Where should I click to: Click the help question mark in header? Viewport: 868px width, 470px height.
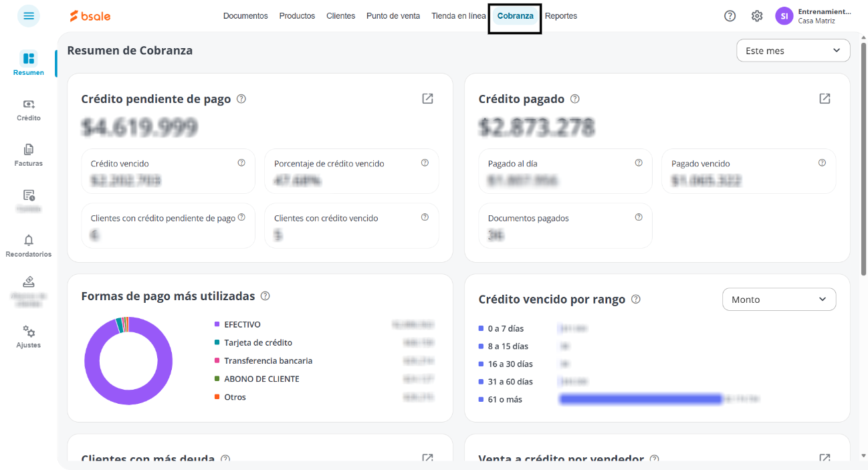coord(730,16)
